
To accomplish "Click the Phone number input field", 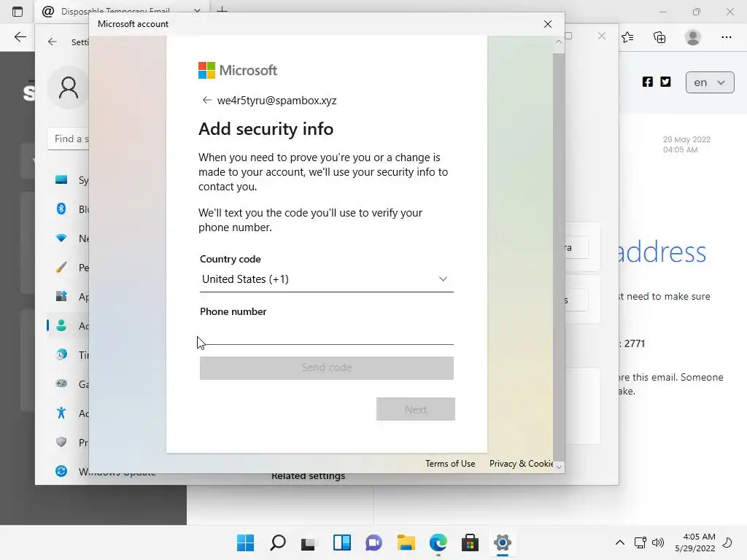I will click(x=326, y=333).
